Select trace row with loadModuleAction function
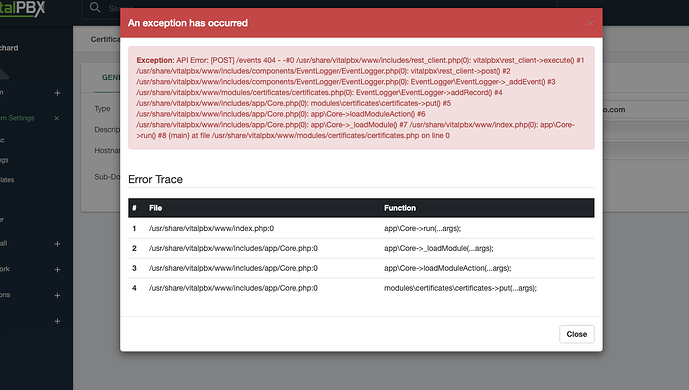This screenshot has height=390, width=689. [x=361, y=268]
